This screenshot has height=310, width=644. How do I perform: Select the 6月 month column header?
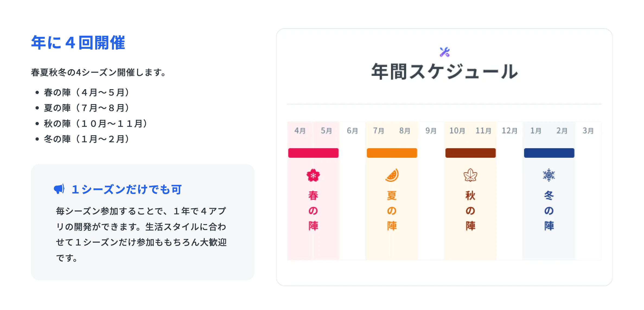(352, 131)
